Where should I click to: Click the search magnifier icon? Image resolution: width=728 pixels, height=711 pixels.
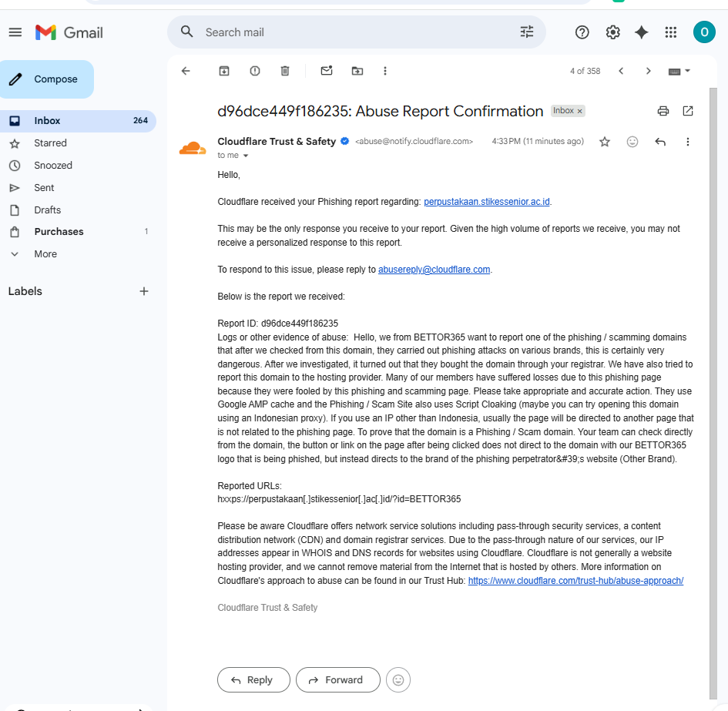point(186,32)
